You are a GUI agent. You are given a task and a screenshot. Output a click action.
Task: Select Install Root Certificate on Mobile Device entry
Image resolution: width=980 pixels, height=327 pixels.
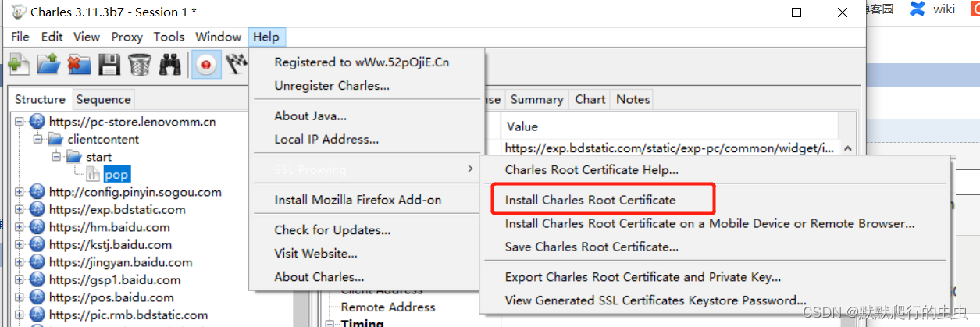pos(715,223)
